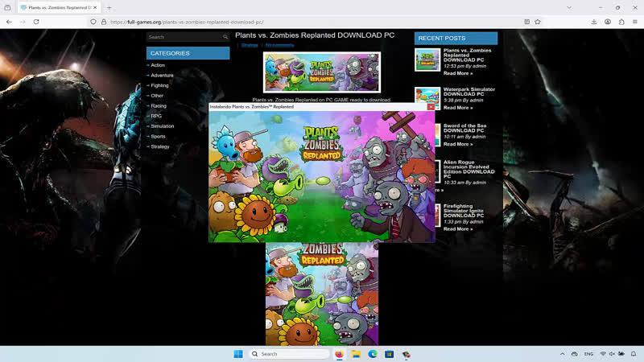This screenshot has height=362, width=644.
Task: Open recent post Firefighting Simulator Ignite
Action: coord(464,211)
